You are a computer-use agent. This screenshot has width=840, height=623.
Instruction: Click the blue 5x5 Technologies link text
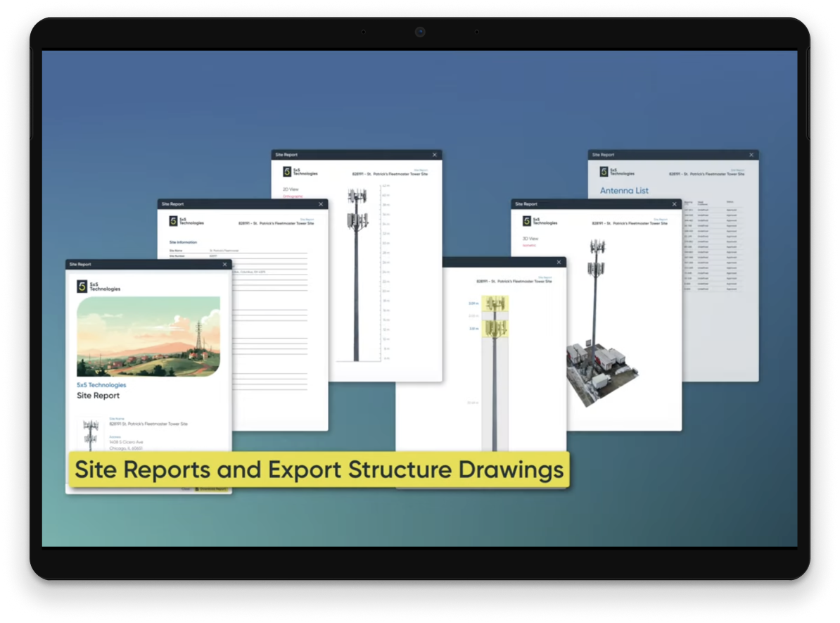click(101, 385)
